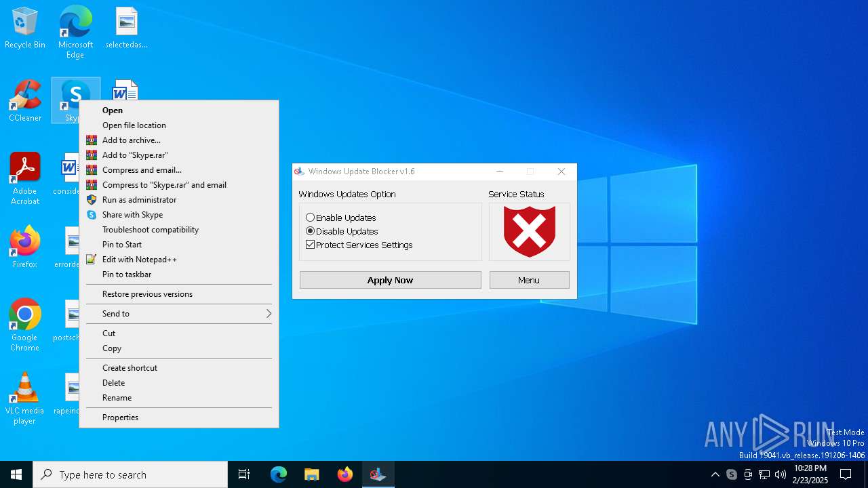Choose Compress to "Skype.rar" and email
The image size is (868, 488).
[x=179, y=185]
